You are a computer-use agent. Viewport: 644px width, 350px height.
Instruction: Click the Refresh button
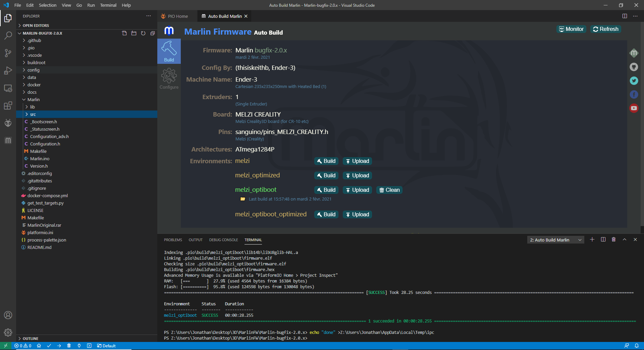point(606,29)
